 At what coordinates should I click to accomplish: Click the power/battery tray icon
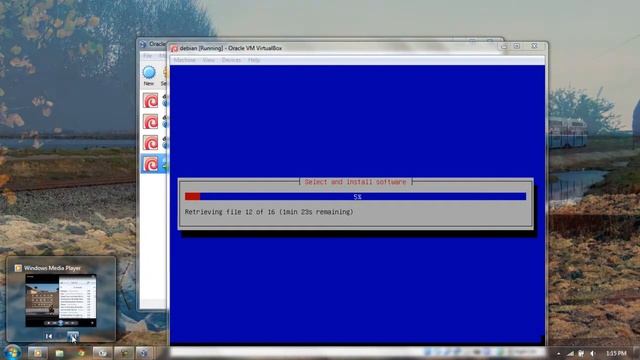click(x=581, y=353)
